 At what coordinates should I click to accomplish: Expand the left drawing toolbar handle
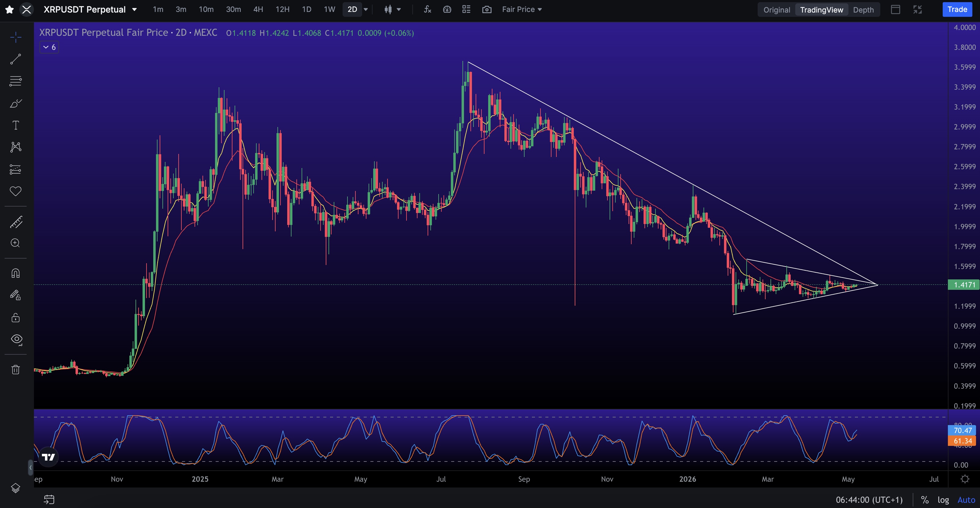click(31, 467)
